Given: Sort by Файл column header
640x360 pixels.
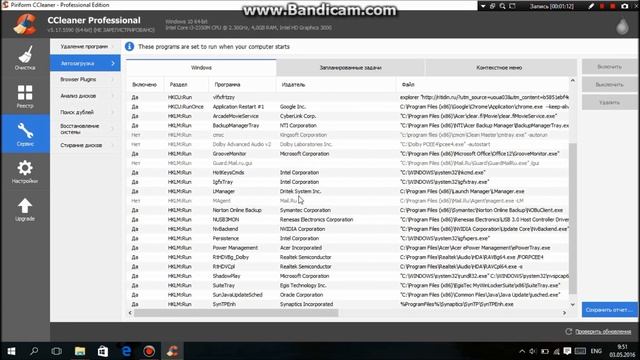Looking at the screenshot, I should point(483,84).
